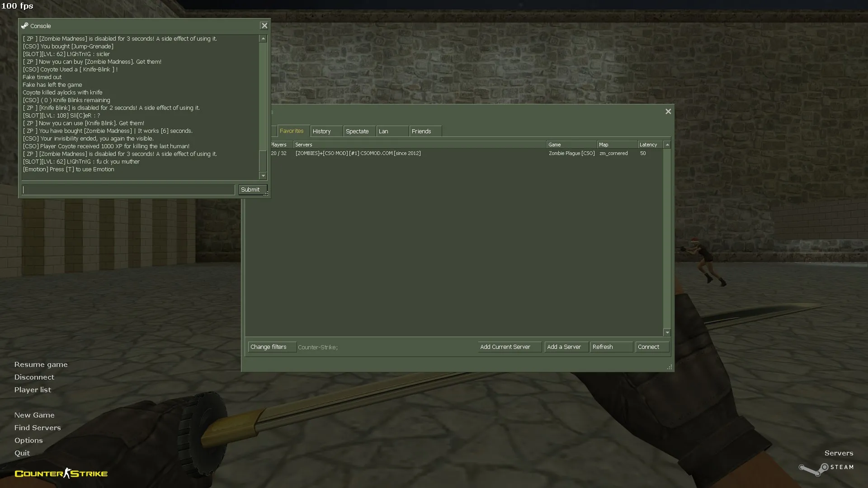Sort by the Game column header
The image size is (868, 488).
pyautogui.click(x=571, y=145)
